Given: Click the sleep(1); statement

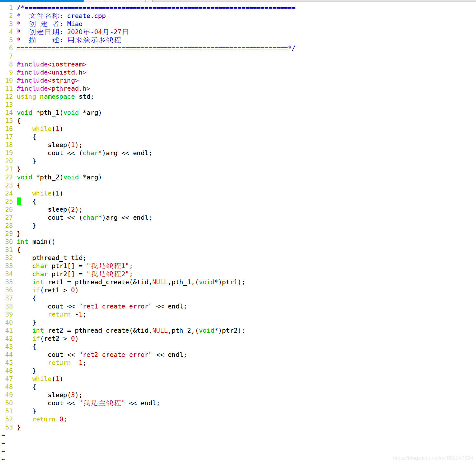Looking at the screenshot, I should pos(65,145).
